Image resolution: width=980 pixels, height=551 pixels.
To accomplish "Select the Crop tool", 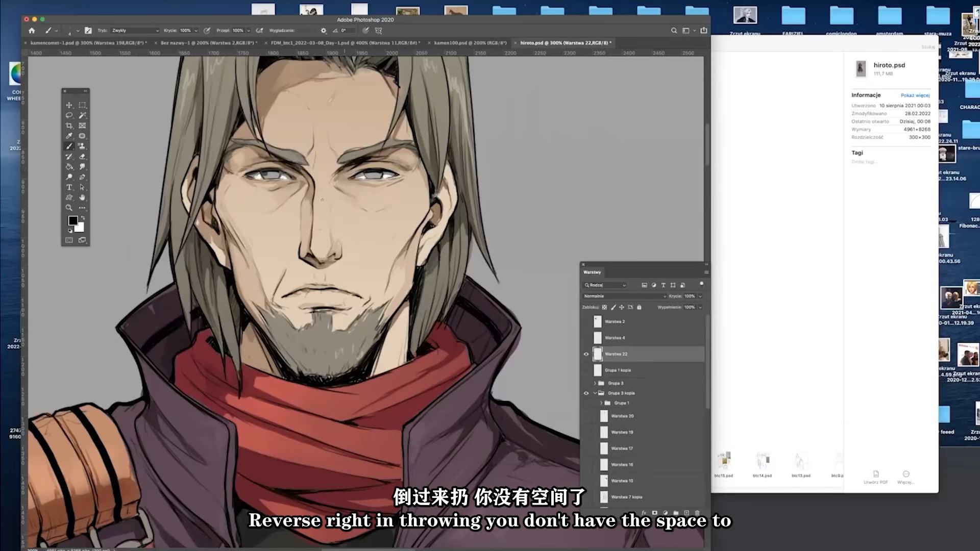I will [69, 126].
